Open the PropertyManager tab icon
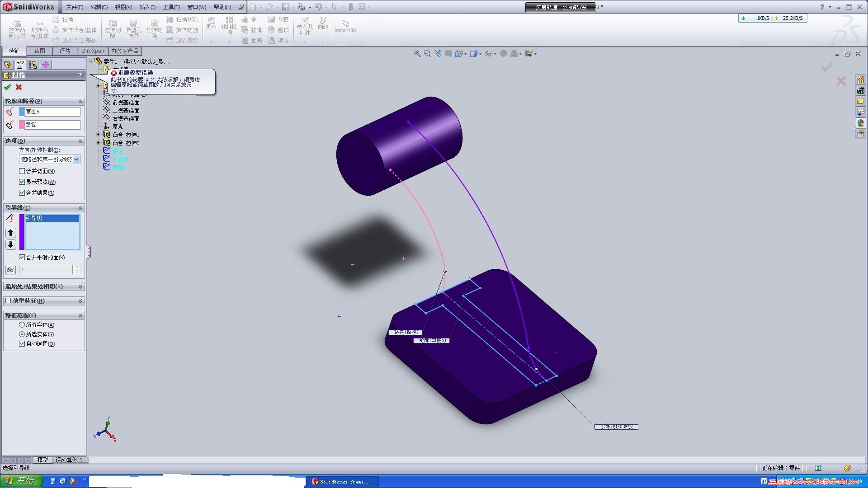This screenshot has width=868, height=488. (x=20, y=65)
